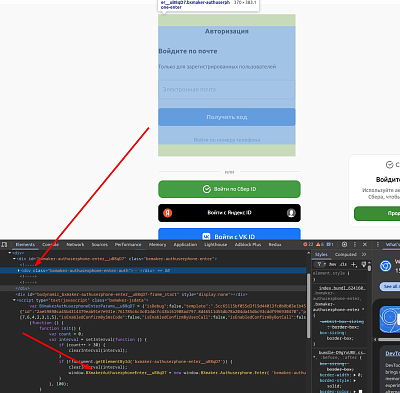Viewport: 400px width, 393px height.
Task: Click the Получить код button
Action: click(227, 117)
